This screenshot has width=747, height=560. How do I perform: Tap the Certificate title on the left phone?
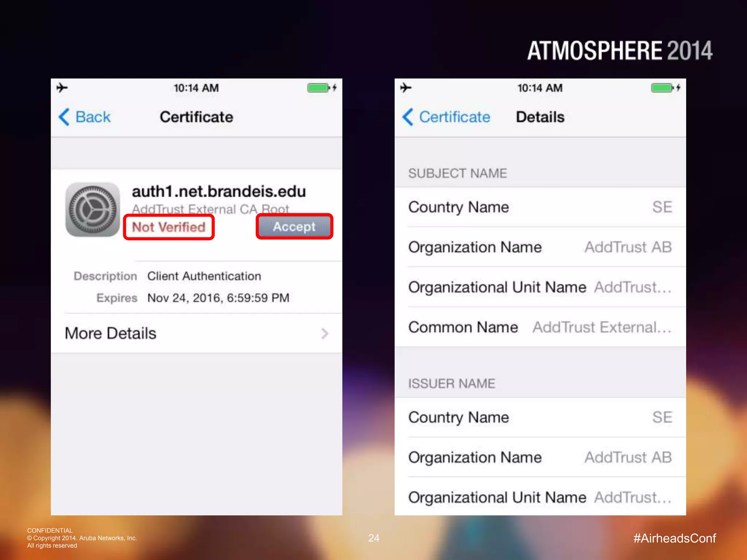point(196,117)
